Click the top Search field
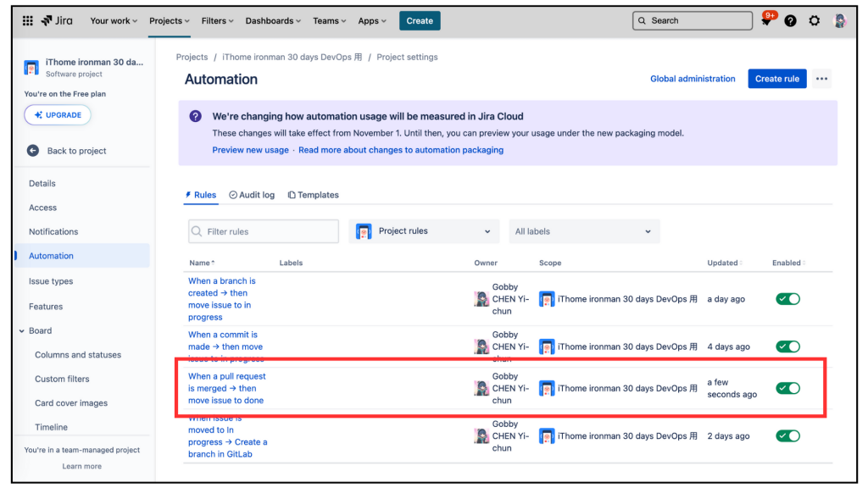Image resolution: width=868 pixels, height=488 pixels. tap(693, 21)
